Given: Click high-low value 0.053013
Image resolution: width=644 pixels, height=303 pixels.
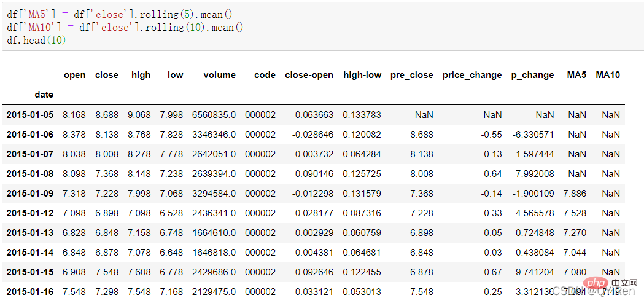Looking at the screenshot, I should tap(362, 292).
